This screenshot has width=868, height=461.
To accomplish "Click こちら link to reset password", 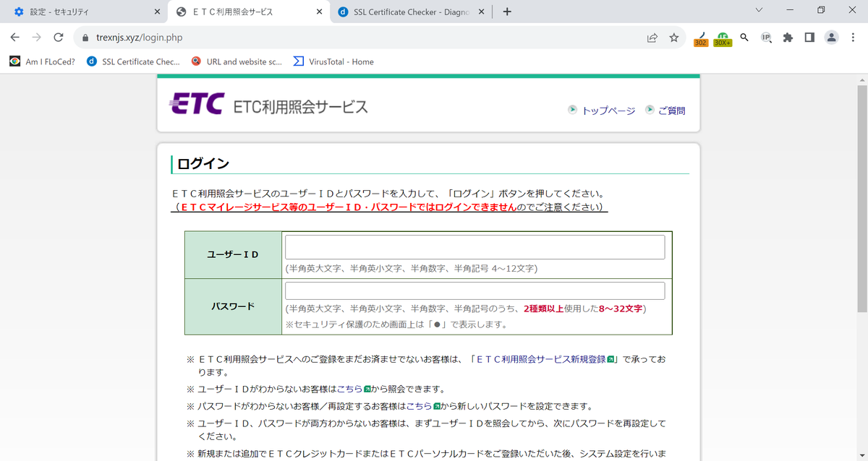I will click(x=418, y=406).
